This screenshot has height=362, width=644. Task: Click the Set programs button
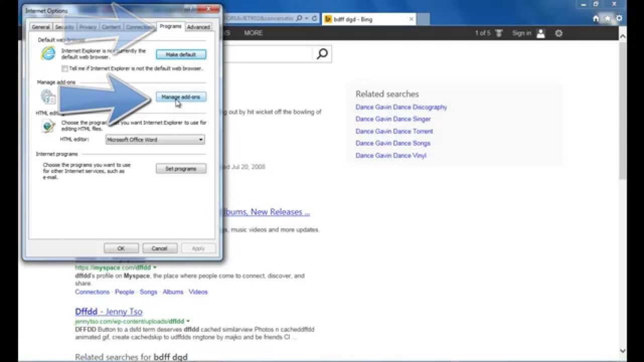tap(181, 169)
